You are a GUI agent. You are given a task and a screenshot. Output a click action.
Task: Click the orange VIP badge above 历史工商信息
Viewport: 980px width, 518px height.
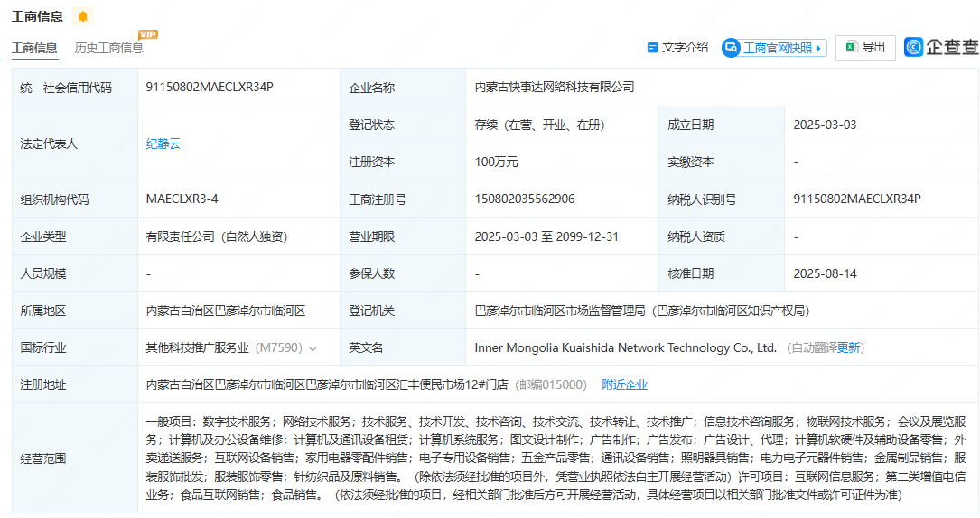coord(147,34)
